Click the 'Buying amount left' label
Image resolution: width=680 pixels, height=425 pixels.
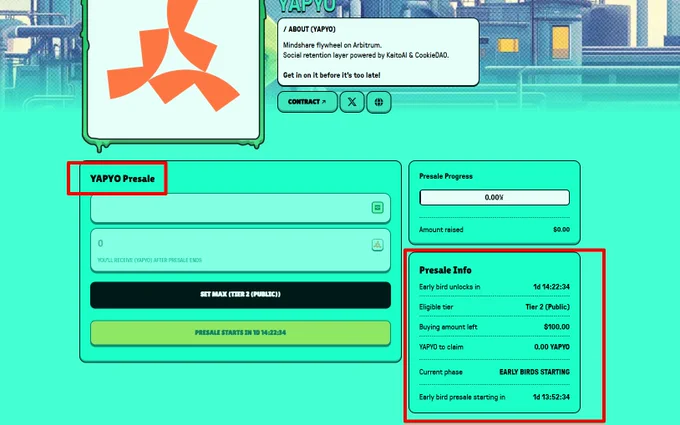pyautogui.click(x=448, y=327)
